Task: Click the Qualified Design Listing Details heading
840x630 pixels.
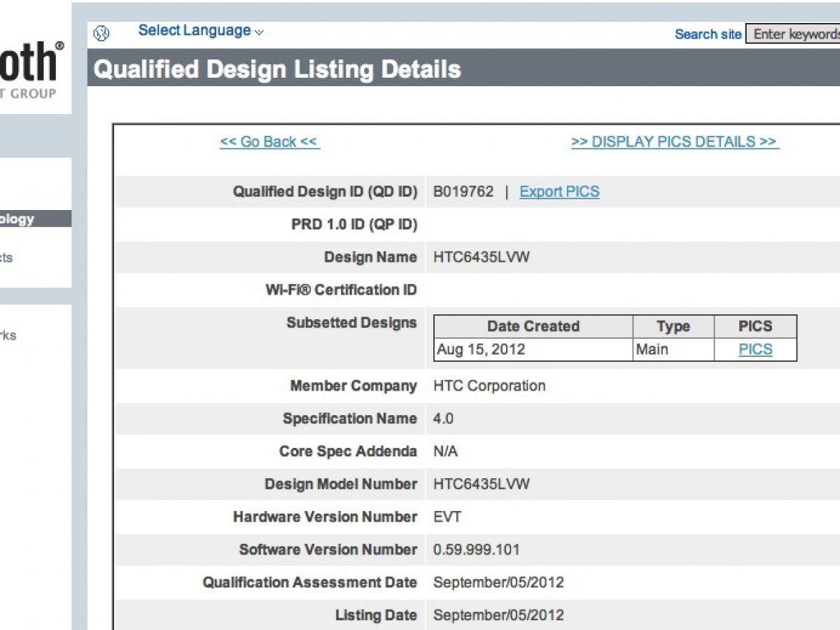Action: point(277,69)
